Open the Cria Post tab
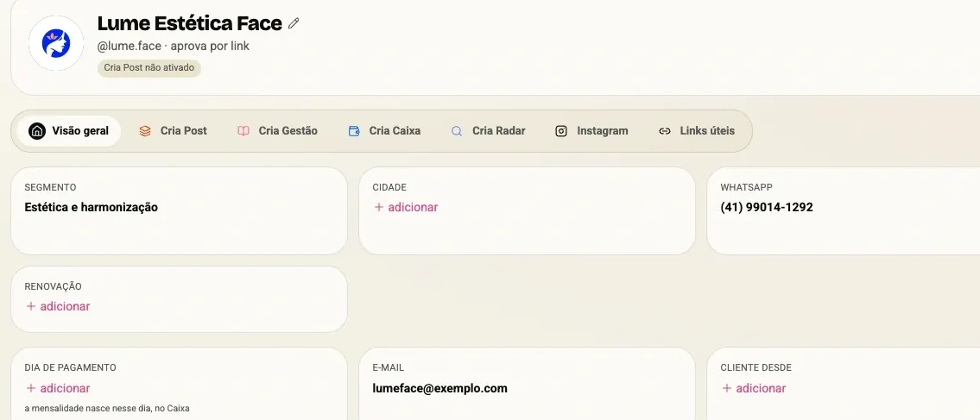Screen dimensions: 980x420 coord(174,131)
